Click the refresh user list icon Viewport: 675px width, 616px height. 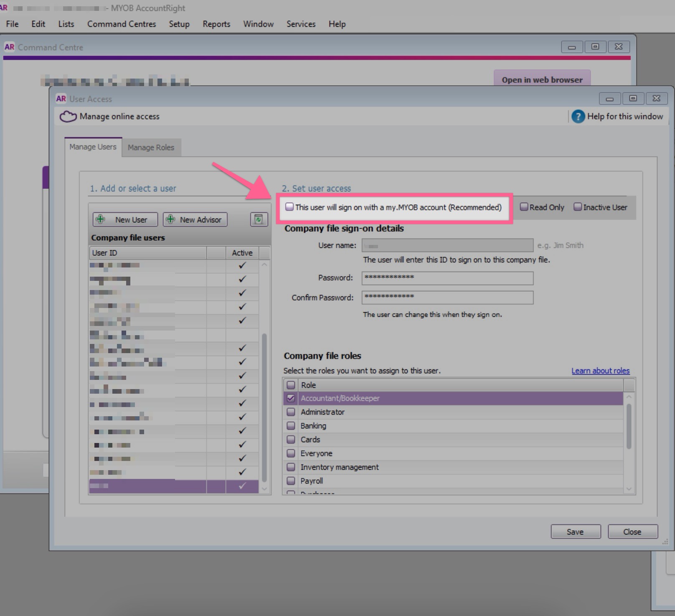[259, 219]
